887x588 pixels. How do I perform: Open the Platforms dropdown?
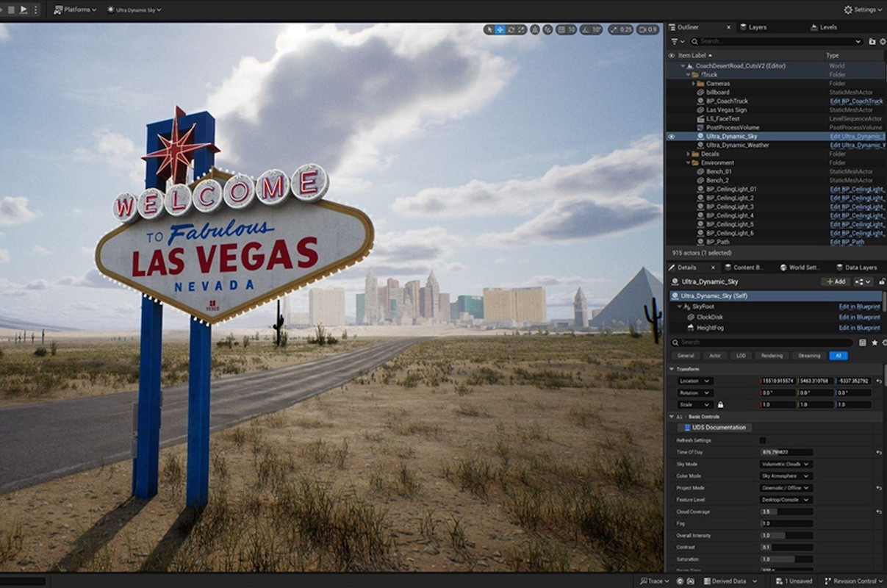pos(75,10)
